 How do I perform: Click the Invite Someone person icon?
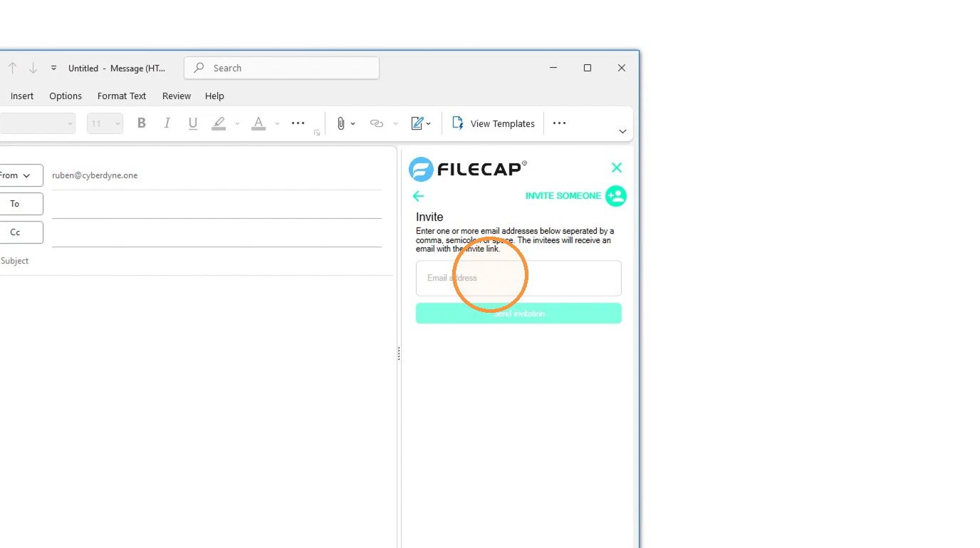[x=616, y=196]
